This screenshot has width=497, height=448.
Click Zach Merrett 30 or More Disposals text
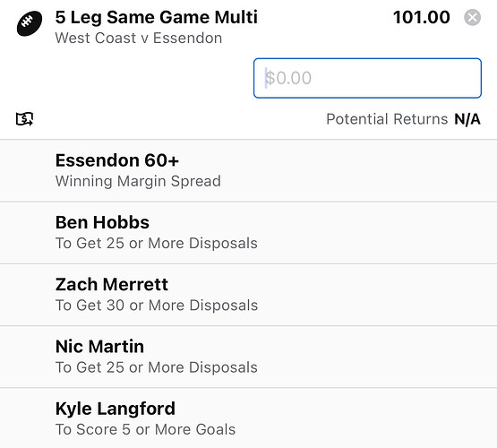point(157,306)
